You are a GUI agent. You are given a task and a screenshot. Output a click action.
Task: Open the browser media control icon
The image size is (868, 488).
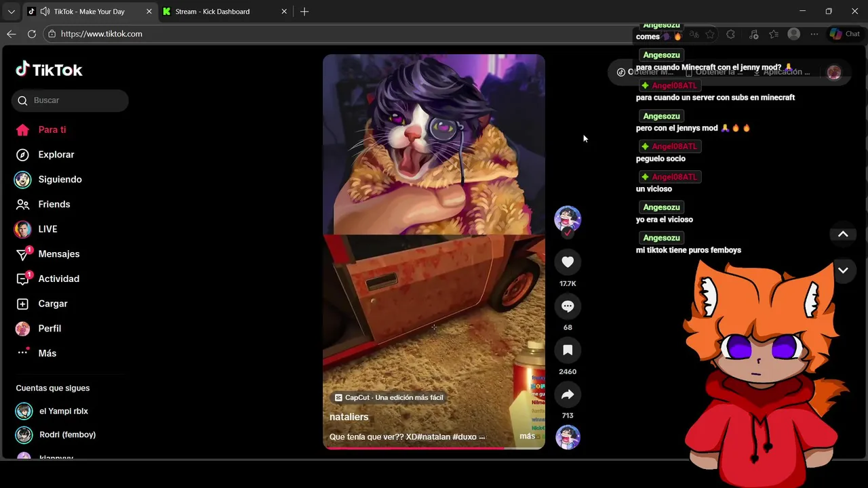pyautogui.click(x=753, y=34)
